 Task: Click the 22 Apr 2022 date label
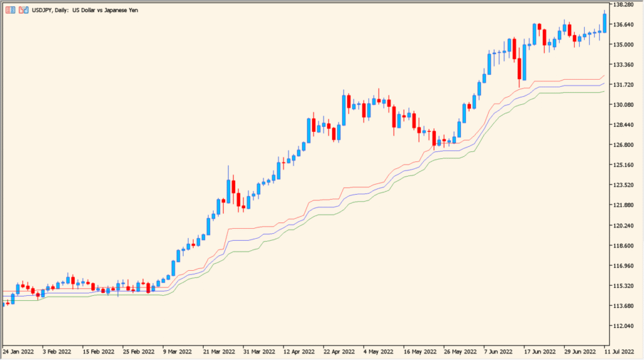pyautogui.click(x=339, y=352)
